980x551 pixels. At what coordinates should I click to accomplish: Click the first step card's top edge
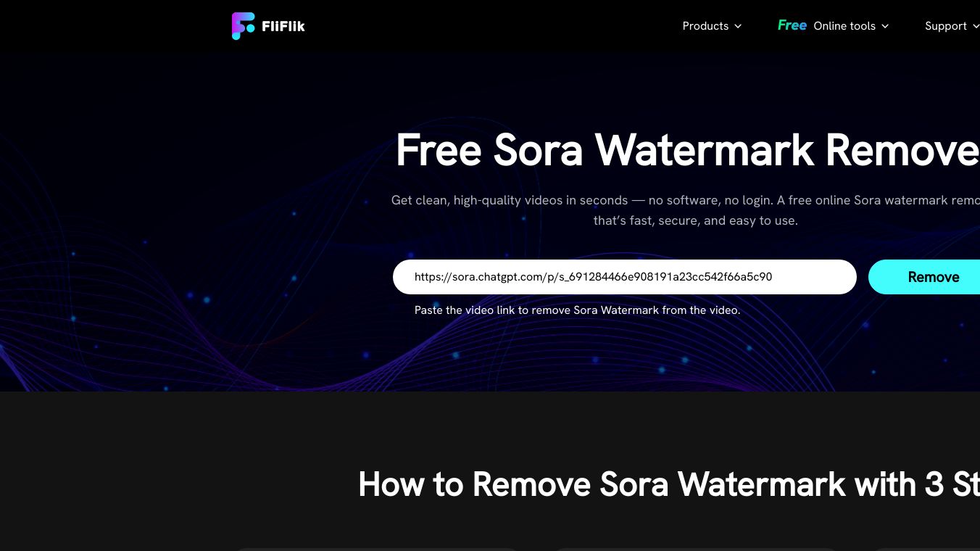coord(377,549)
